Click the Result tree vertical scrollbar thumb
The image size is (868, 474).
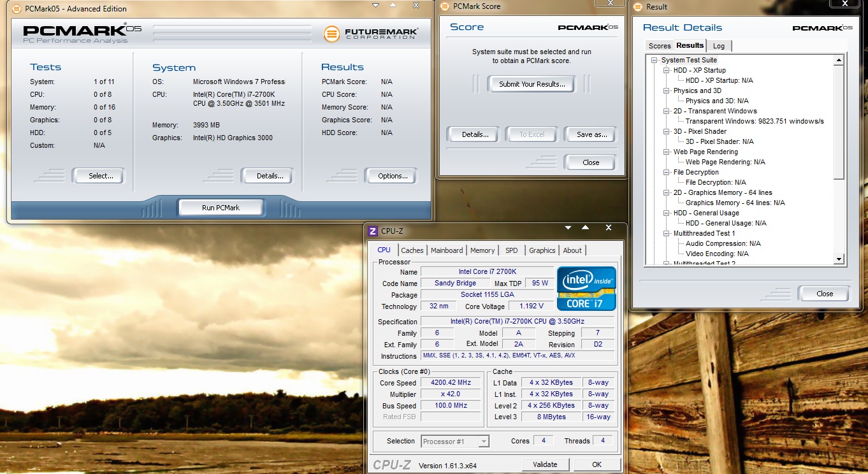point(839,122)
